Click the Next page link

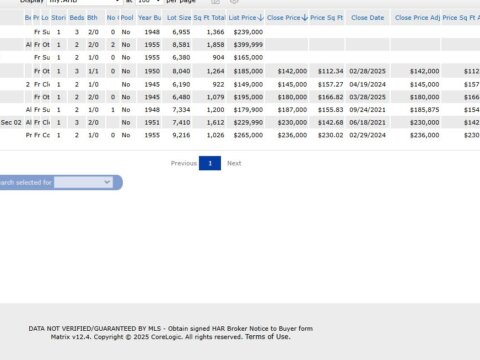[x=234, y=163]
